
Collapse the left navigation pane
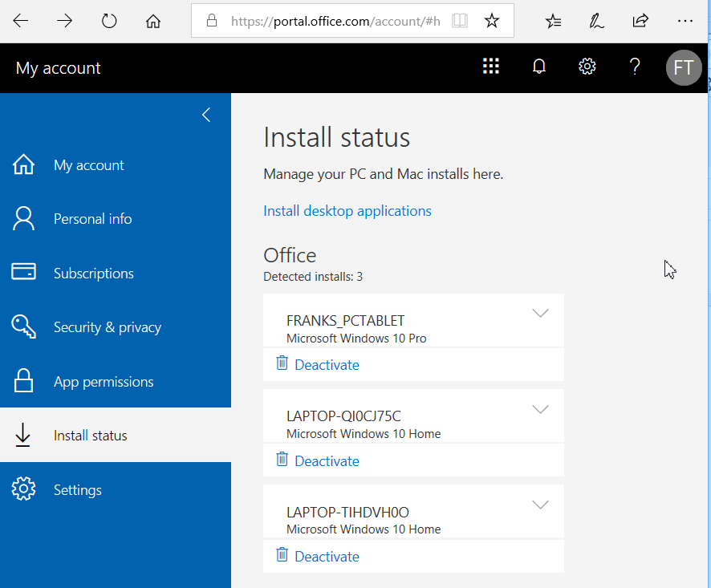pyautogui.click(x=206, y=115)
